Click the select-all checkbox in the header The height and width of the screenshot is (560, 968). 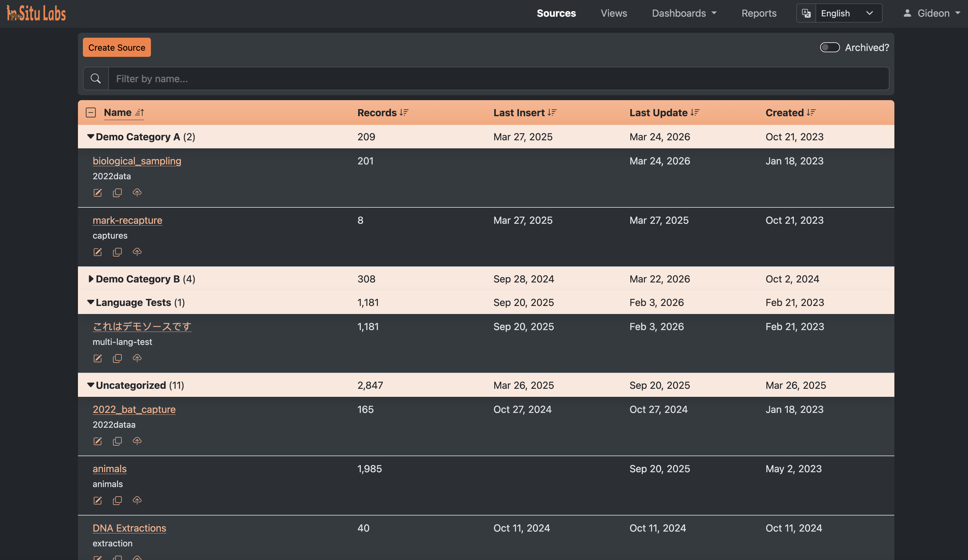coord(91,112)
